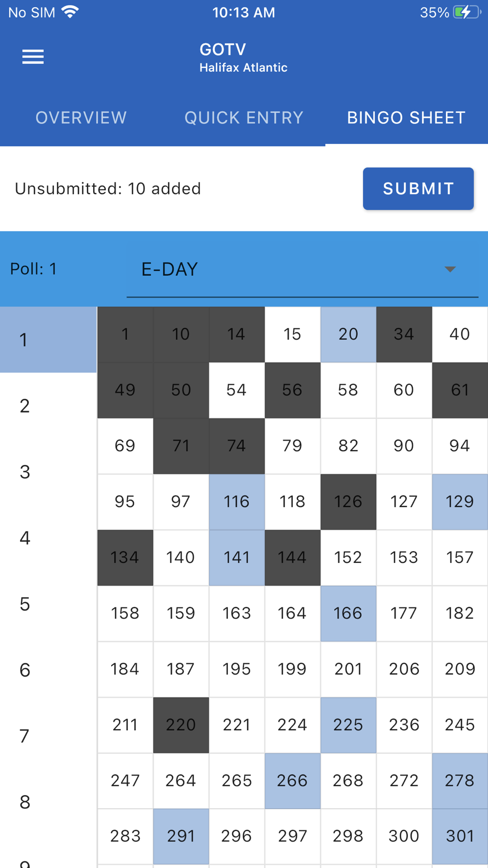Click the E-DAY dropdown arrow
488x868 pixels.
(450, 269)
